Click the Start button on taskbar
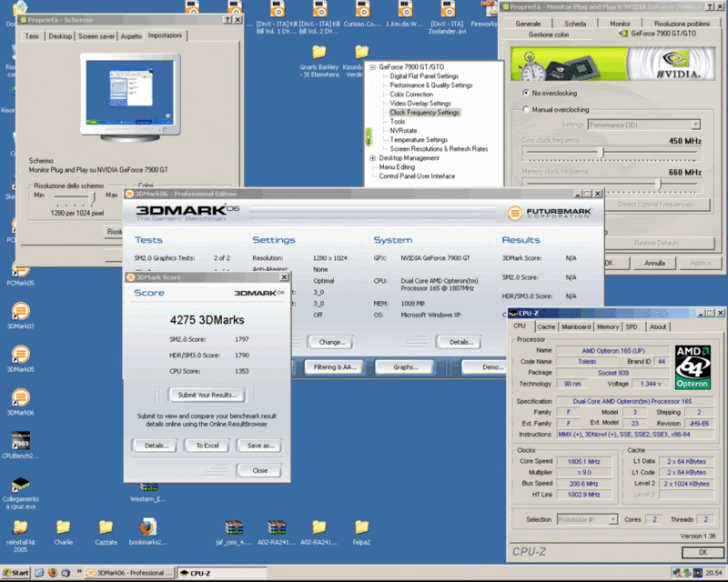 pos(15,573)
